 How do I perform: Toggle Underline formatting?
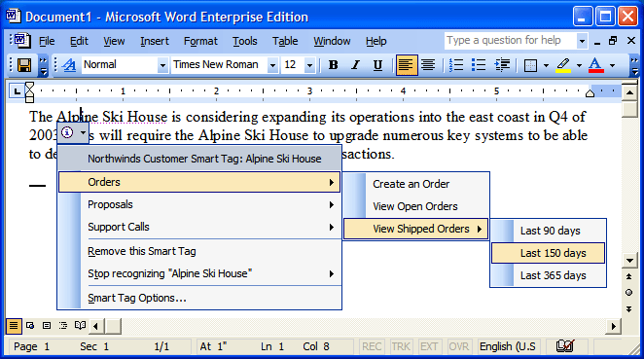coord(377,65)
